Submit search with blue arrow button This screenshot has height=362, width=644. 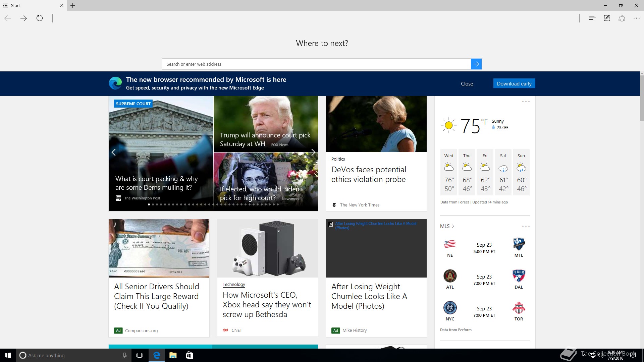(476, 64)
